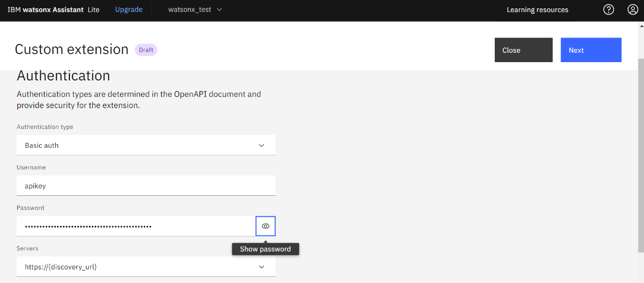Open the help question mark icon
The width and height of the screenshot is (644, 283).
click(609, 9)
